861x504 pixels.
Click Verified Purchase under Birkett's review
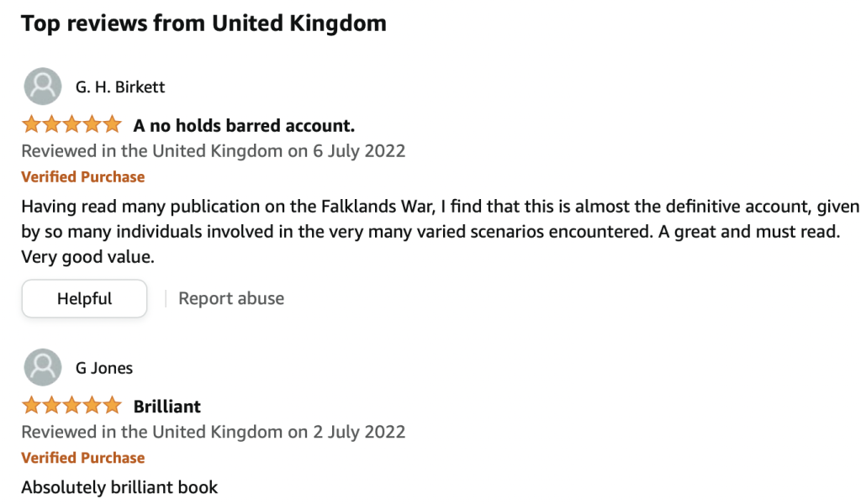click(x=82, y=177)
